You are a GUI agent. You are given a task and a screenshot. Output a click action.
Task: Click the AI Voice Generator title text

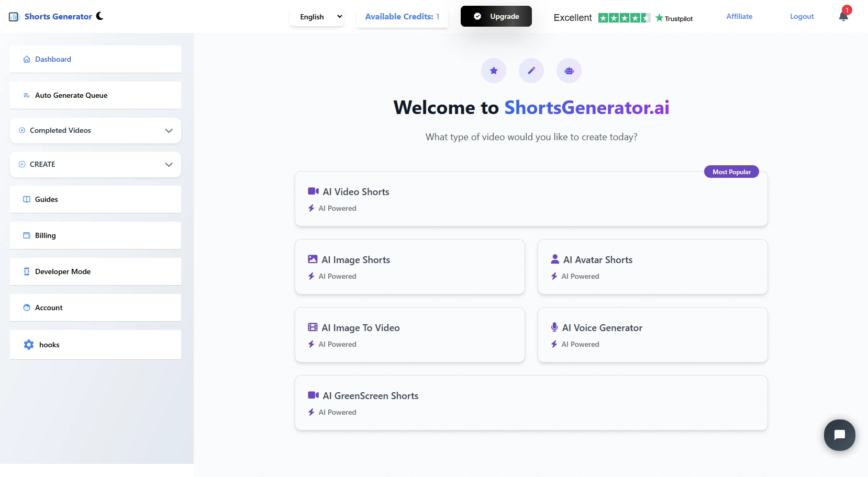coord(602,328)
